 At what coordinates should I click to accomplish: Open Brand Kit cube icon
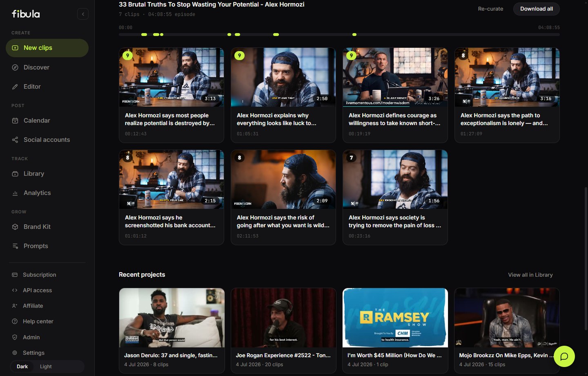[15, 227]
